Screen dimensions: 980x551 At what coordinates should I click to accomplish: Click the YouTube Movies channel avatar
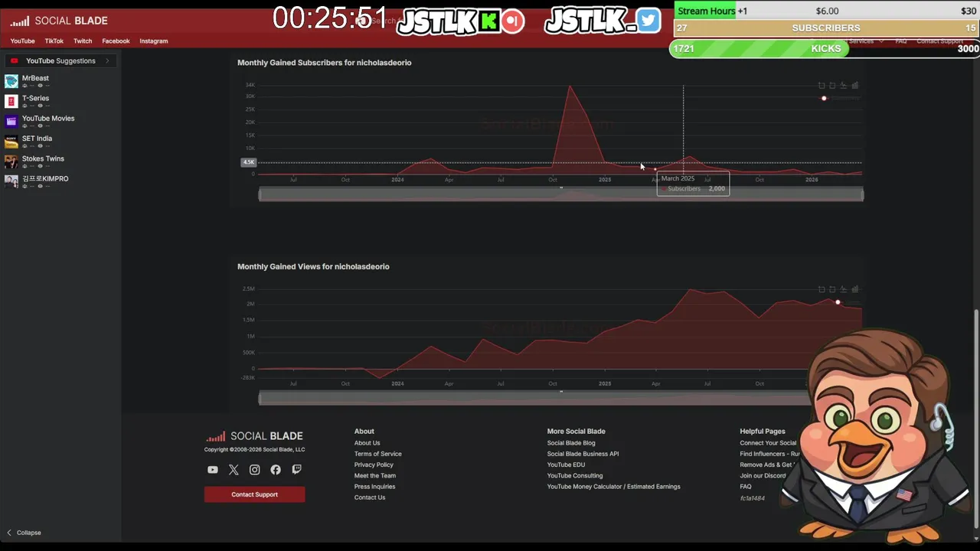point(11,121)
